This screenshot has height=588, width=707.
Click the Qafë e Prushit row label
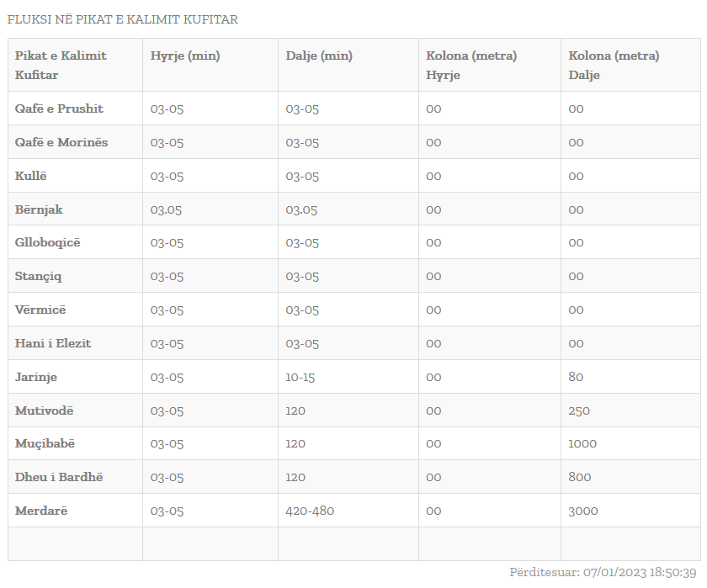click(x=59, y=109)
